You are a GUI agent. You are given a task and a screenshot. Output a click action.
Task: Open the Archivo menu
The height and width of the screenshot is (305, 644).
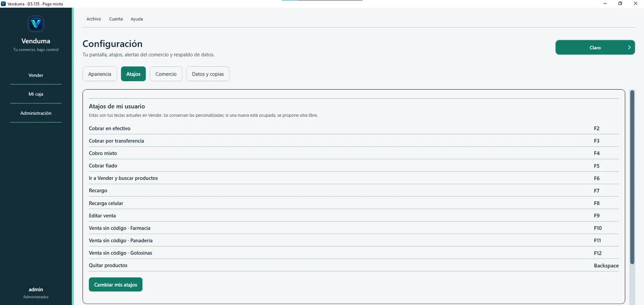[94, 19]
